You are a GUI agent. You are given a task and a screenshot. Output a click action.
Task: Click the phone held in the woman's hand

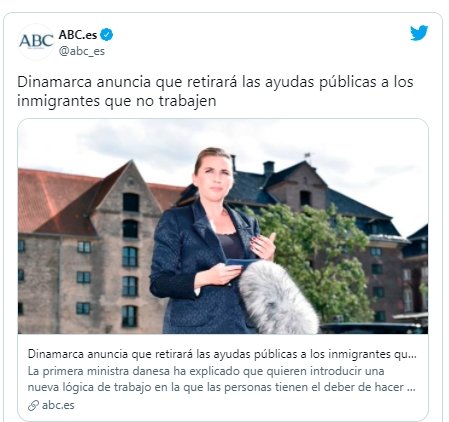(241, 262)
